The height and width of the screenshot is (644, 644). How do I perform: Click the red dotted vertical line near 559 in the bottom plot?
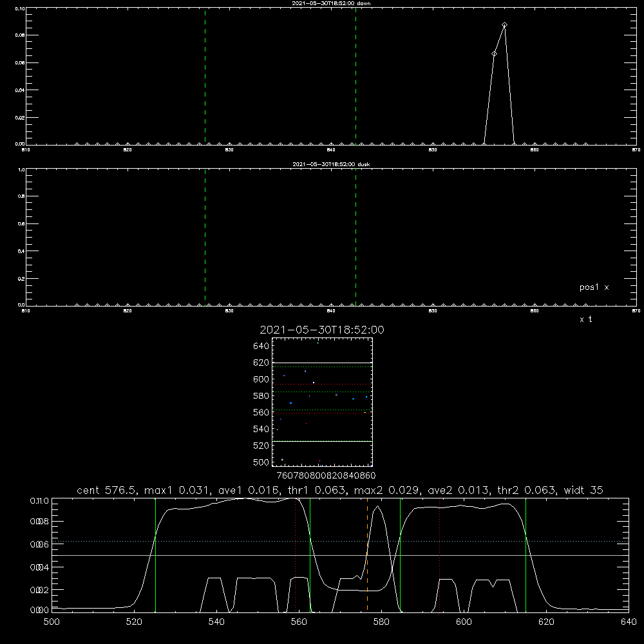(x=296, y=554)
